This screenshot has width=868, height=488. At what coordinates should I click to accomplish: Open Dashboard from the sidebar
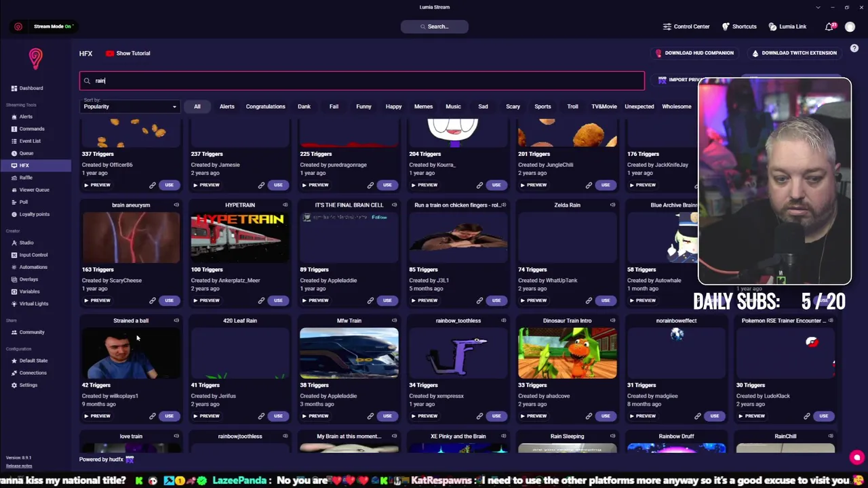tap(27, 88)
